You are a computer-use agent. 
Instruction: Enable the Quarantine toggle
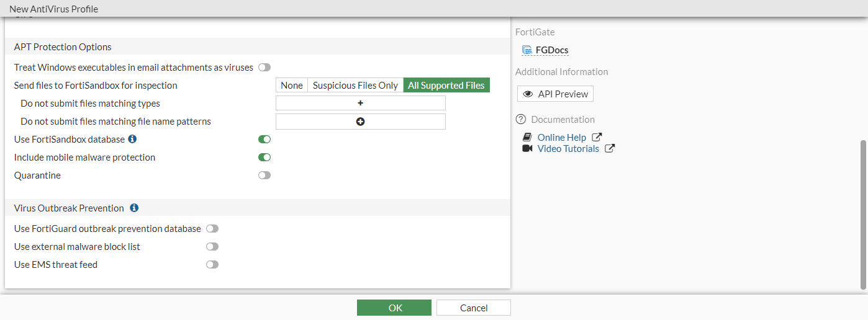(264, 176)
